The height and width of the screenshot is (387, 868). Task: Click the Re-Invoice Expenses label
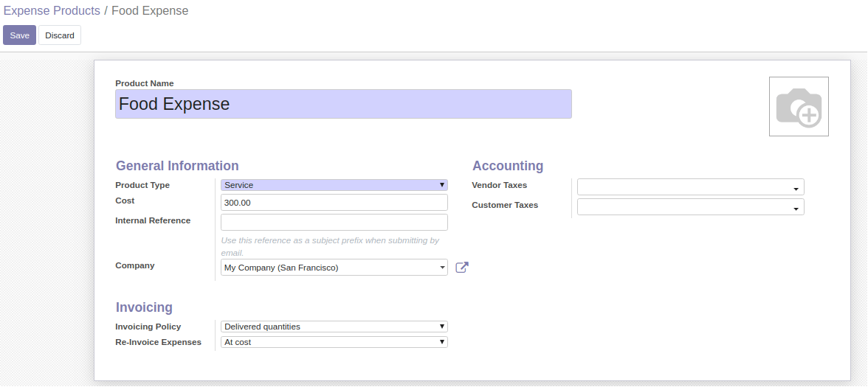[x=158, y=342]
